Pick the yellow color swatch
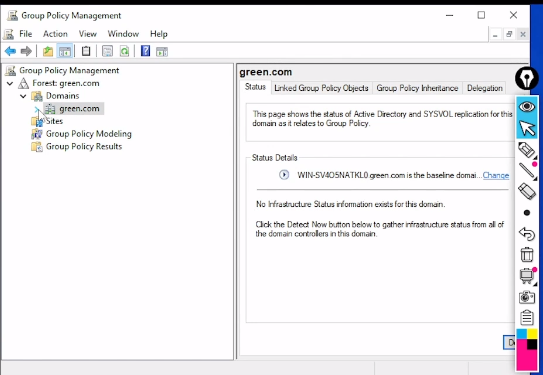Screen dimensions: 543x375 (532, 334)
